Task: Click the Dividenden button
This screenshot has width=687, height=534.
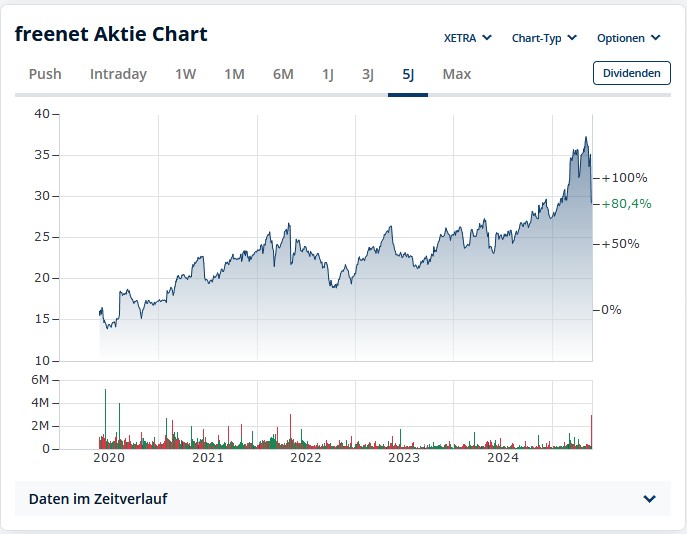Action: coord(632,73)
